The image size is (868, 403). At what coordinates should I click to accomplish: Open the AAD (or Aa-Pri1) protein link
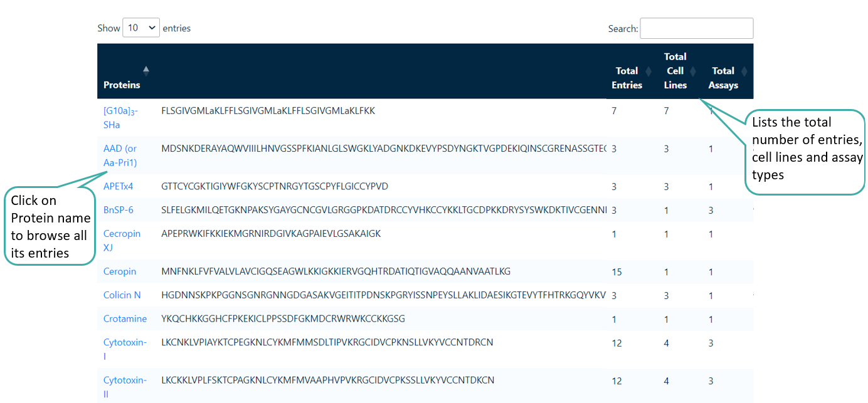coord(120,155)
